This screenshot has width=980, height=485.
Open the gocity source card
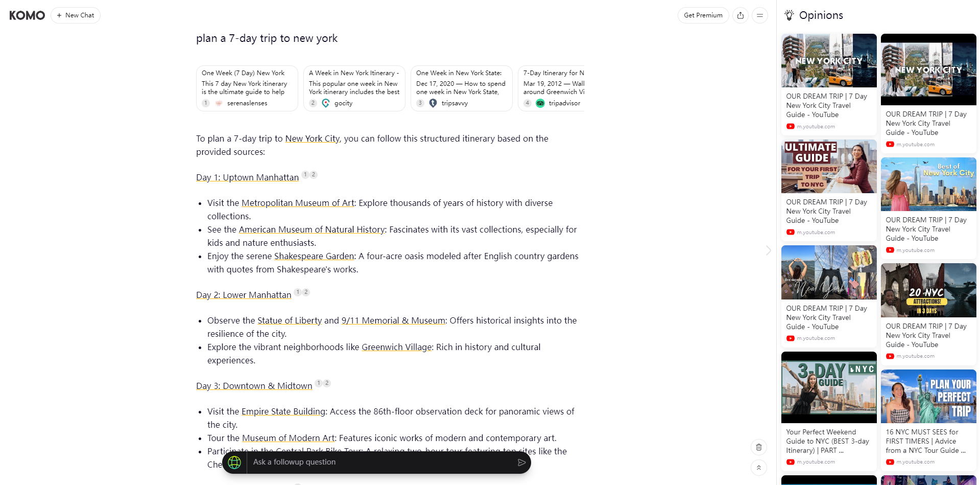pos(354,88)
